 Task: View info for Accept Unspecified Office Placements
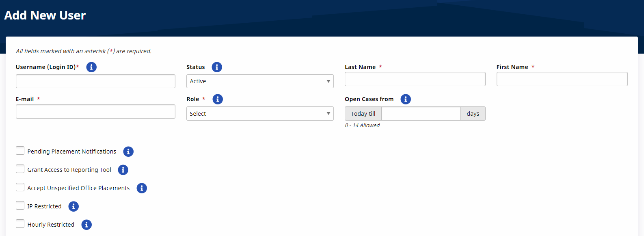click(x=142, y=188)
